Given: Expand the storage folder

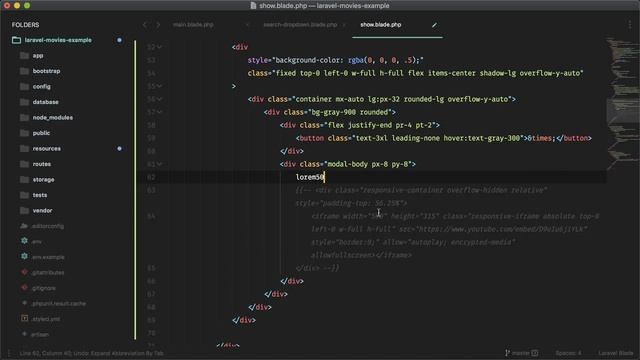Looking at the screenshot, I should coord(43,180).
